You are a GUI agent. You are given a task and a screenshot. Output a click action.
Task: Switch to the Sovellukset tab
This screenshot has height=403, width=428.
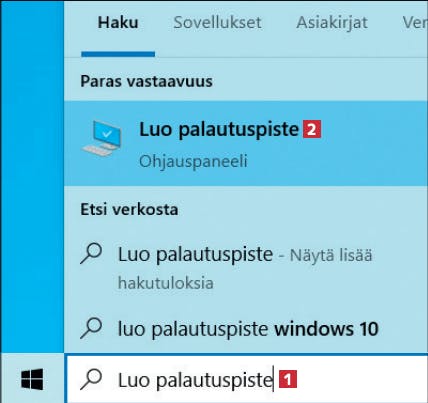217,23
